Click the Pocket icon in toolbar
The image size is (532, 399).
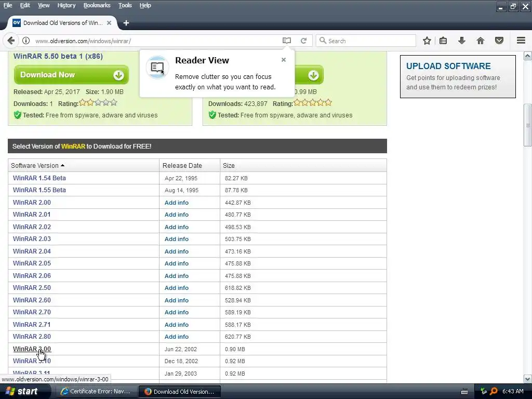click(499, 41)
